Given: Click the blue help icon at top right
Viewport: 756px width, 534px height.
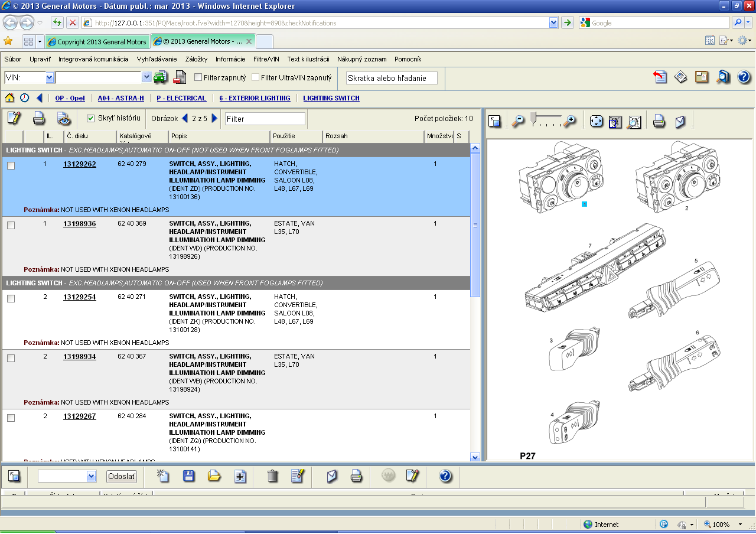Looking at the screenshot, I should [744, 77].
